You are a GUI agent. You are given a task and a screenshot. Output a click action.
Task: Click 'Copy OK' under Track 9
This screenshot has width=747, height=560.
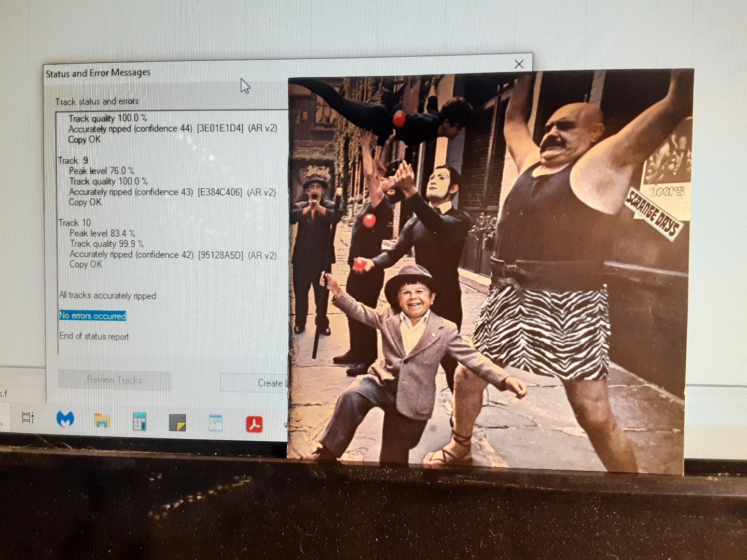(x=85, y=202)
